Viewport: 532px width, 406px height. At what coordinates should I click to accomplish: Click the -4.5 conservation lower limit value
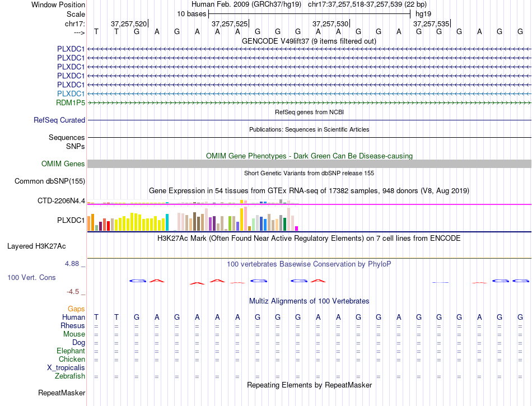click(73, 292)
